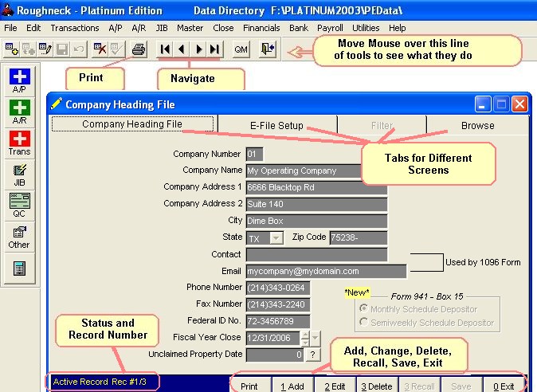This screenshot has width=537, height=392.
Task: Open the green A/R sidebar icon
Action: click(20, 112)
